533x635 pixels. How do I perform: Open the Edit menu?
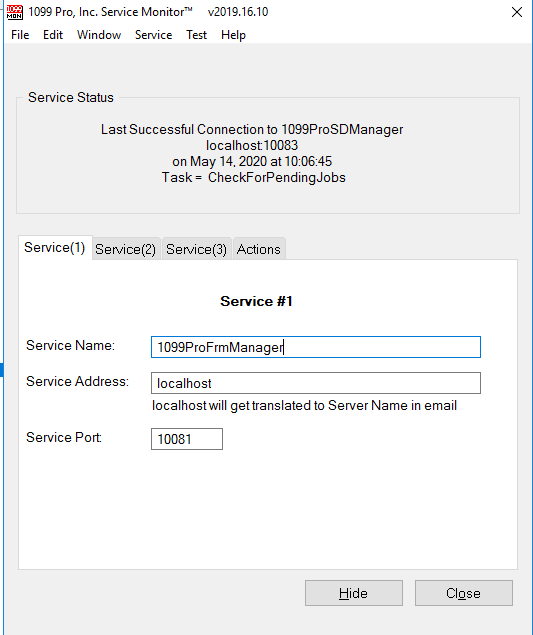53,35
